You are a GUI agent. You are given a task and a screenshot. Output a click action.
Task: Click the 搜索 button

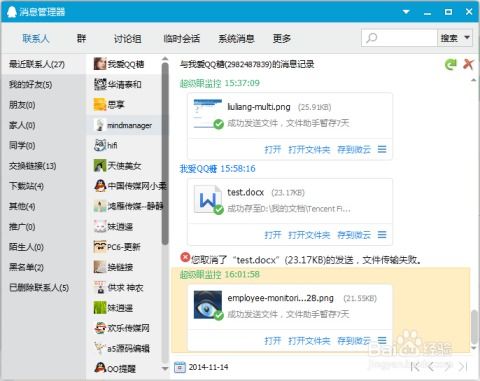pos(449,38)
